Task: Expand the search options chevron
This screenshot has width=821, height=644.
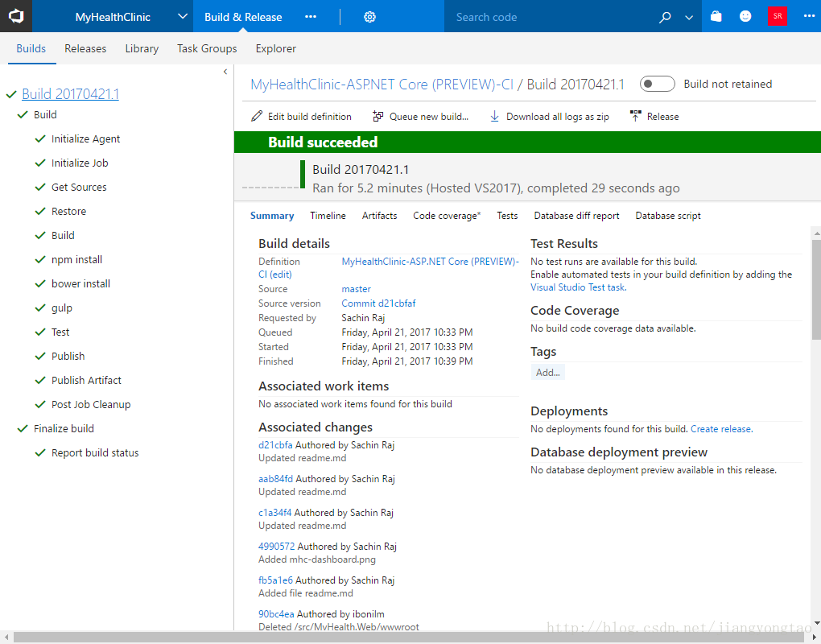Action: pos(689,18)
